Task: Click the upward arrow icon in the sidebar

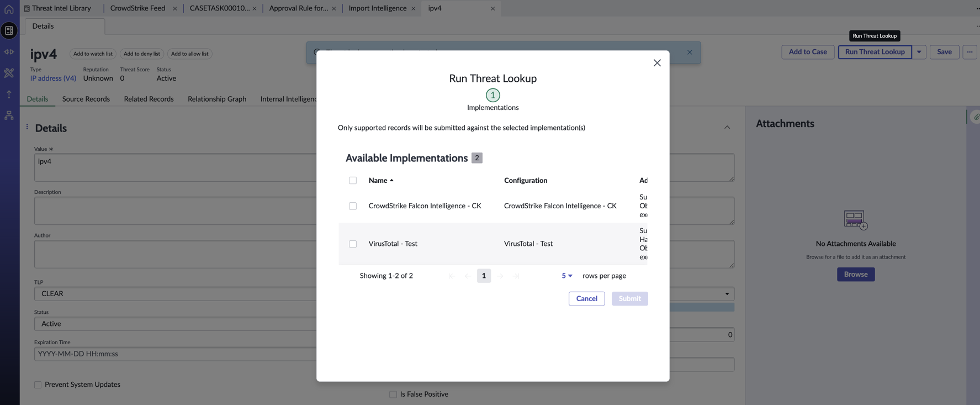Action: click(x=9, y=94)
